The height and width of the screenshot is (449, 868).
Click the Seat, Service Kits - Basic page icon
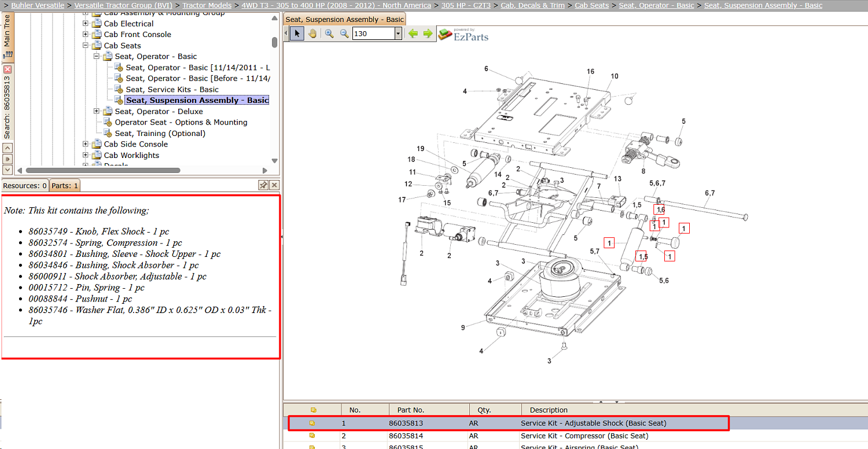click(119, 90)
